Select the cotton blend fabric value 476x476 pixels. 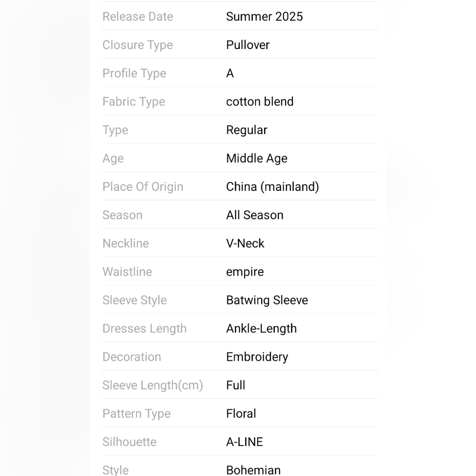260,102
